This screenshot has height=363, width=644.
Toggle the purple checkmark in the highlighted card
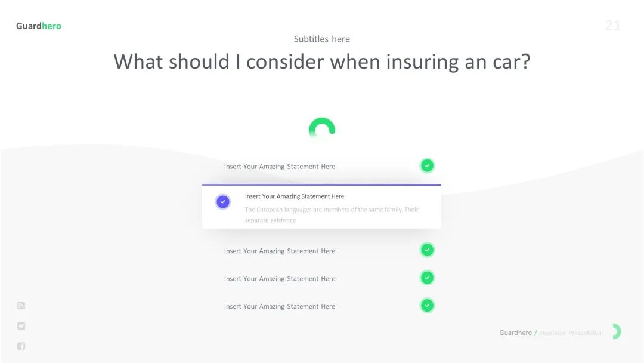click(x=222, y=202)
